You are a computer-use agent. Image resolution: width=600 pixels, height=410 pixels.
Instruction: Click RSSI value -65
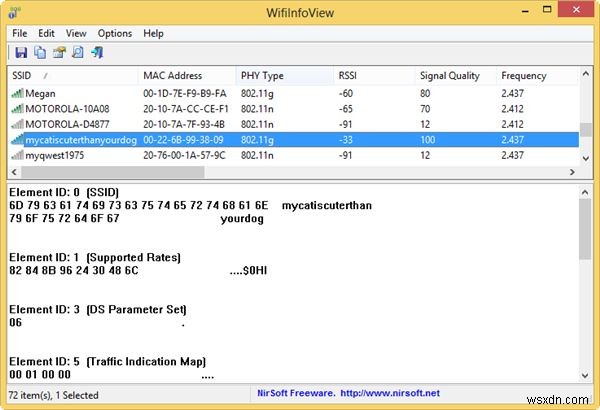click(x=346, y=109)
